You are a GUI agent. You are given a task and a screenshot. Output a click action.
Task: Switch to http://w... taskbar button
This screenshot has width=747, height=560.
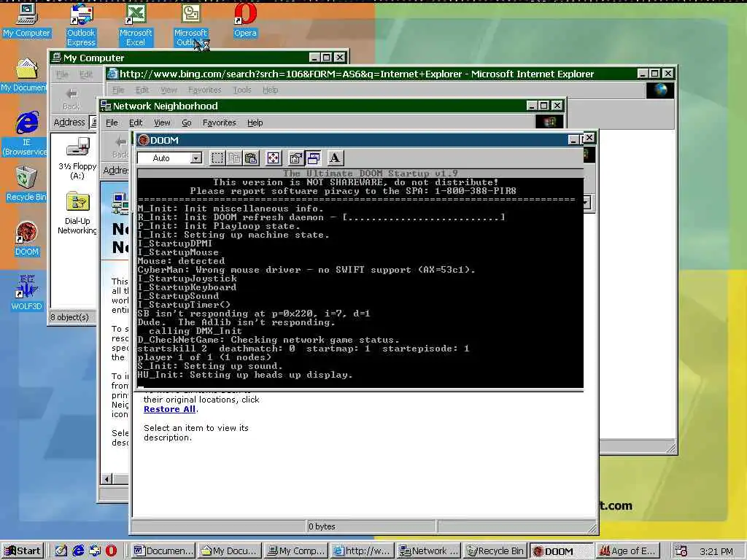click(362, 551)
